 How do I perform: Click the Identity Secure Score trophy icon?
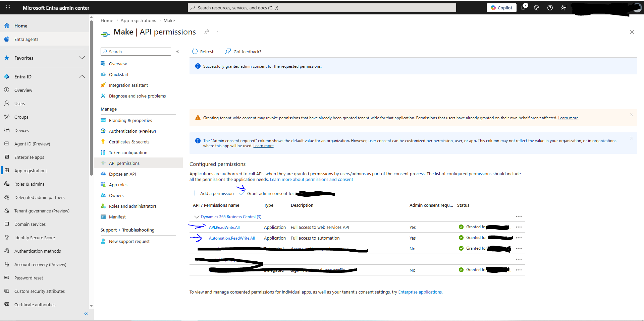coord(7,237)
